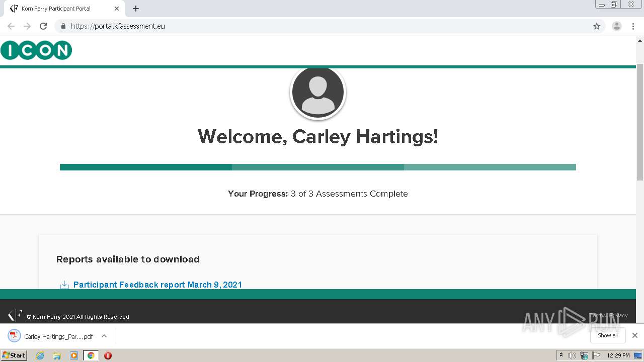Click the ICON logo
644x362 pixels.
pyautogui.click(x=36, y=50)
